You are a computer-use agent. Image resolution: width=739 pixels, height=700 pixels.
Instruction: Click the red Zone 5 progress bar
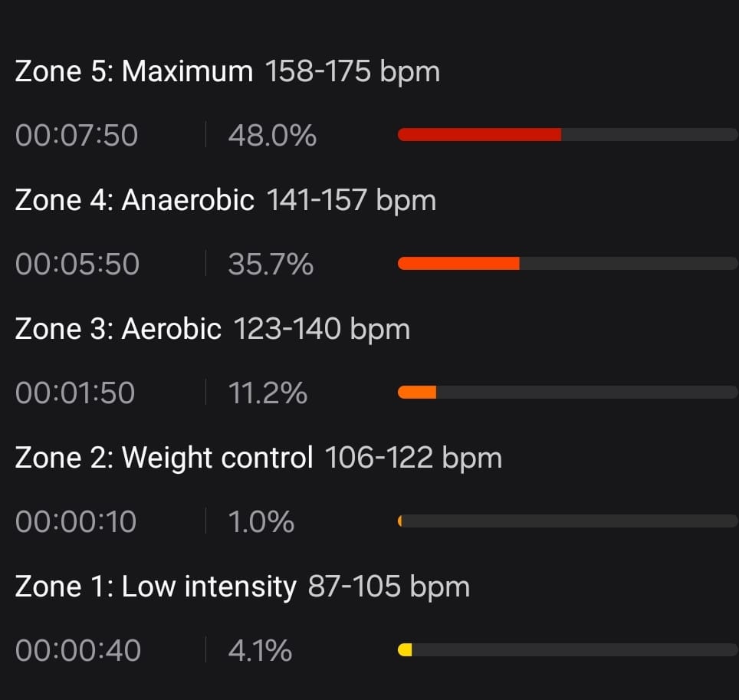tap(480, 135)
